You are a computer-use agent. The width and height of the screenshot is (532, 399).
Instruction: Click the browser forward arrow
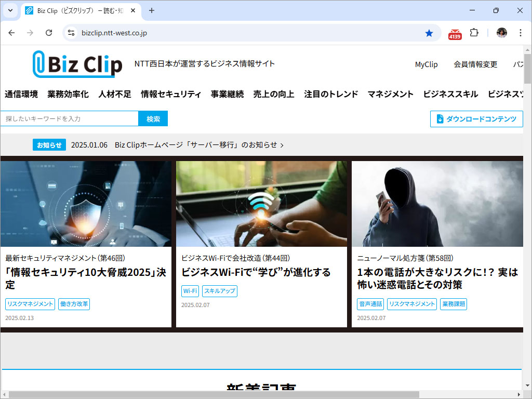pyautogui.click(x=30, y=33)
